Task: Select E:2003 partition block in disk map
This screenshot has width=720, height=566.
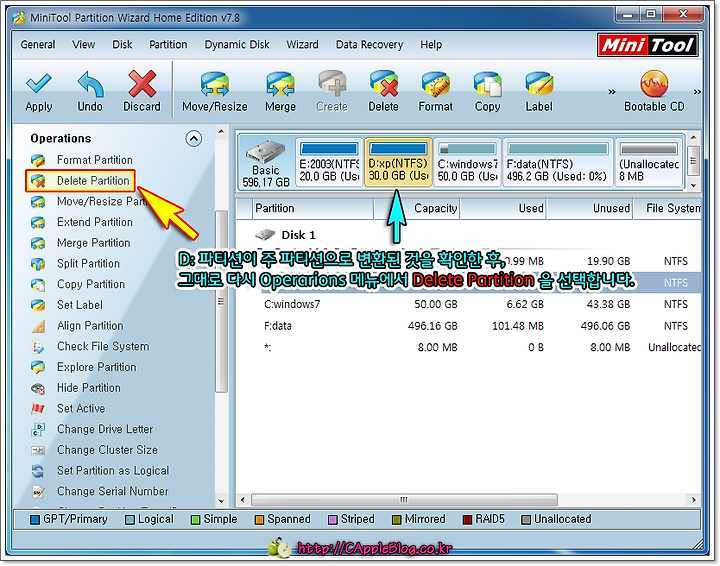Action: [x=329, y=163]
